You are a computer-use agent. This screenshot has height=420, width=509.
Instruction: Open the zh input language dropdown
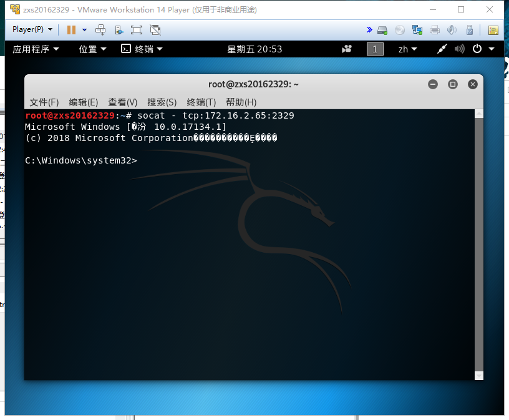point(407,49)
